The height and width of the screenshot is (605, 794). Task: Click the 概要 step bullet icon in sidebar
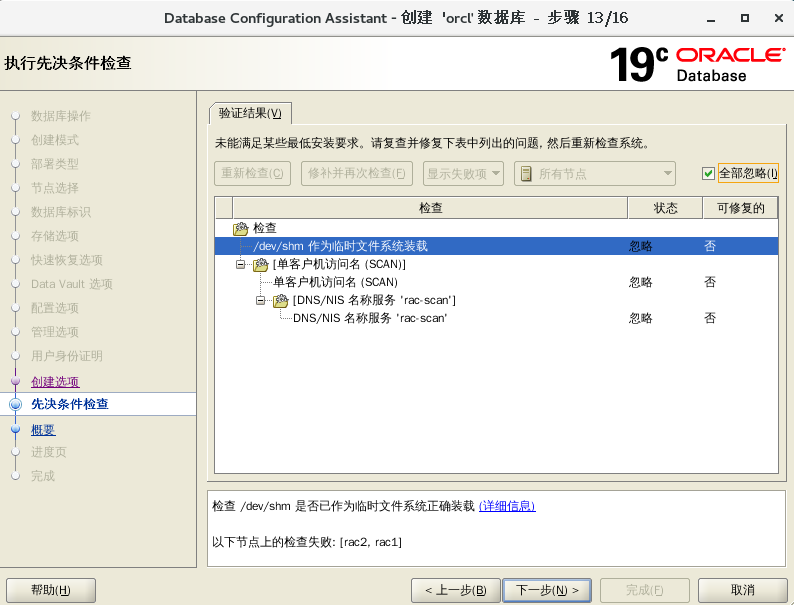[15, 430]
